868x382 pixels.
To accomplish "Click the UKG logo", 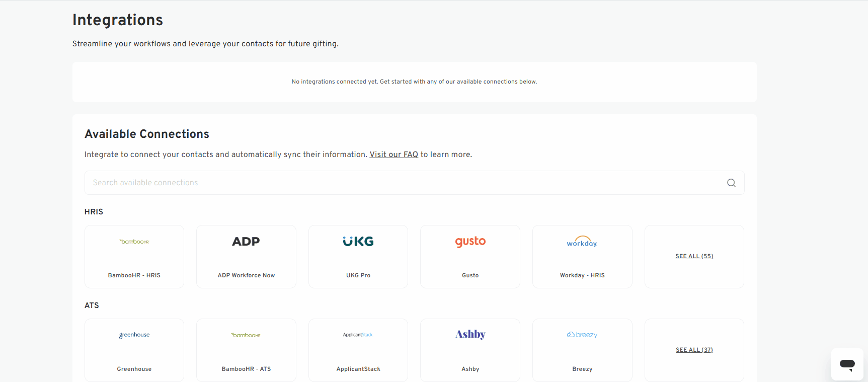I will pos(358,242).
